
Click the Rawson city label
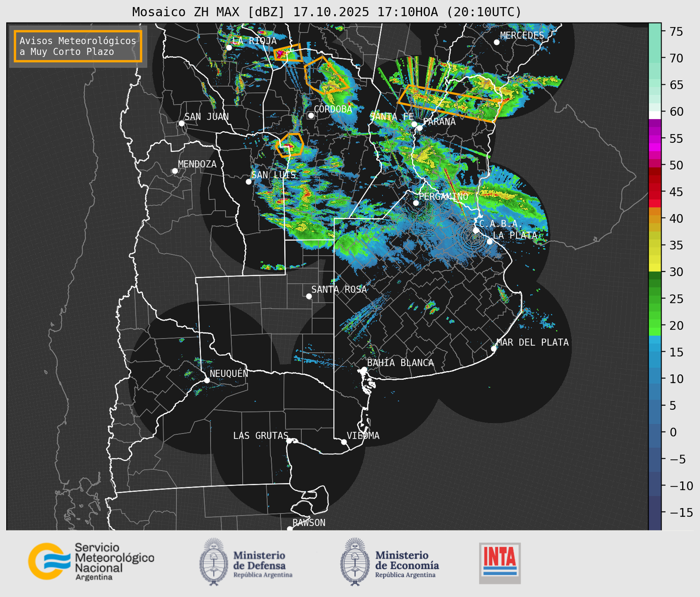pyautogui.click(x=309, y=523)
